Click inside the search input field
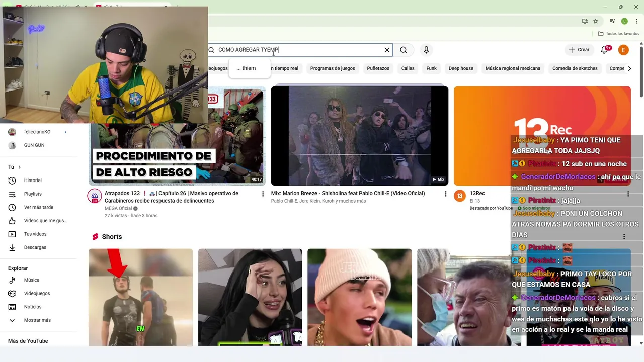Image resolution: width=644 pixels, height=362 pixels. click(x=299, y=50)
